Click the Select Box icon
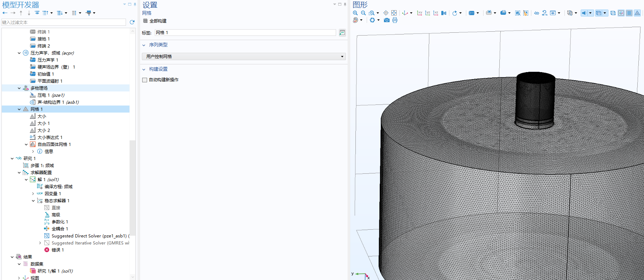This screenshot has height=280, width=644. coord(518,13)
